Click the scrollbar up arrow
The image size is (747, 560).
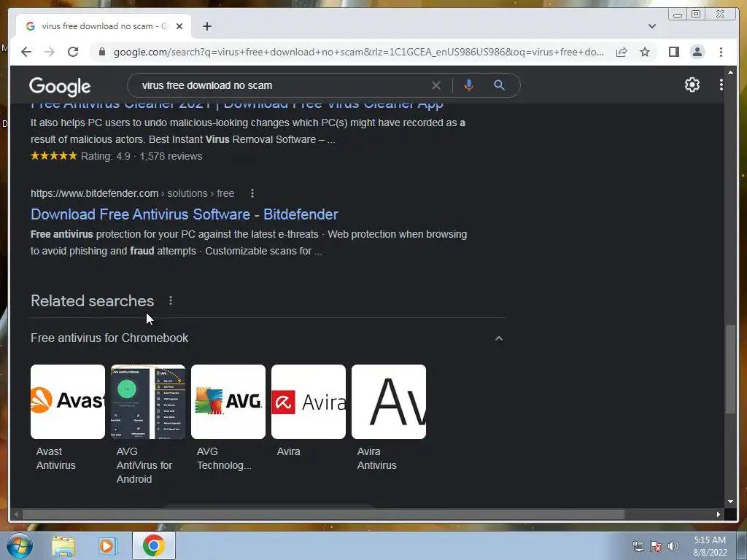pyautogui.click(x=730, y=72)
